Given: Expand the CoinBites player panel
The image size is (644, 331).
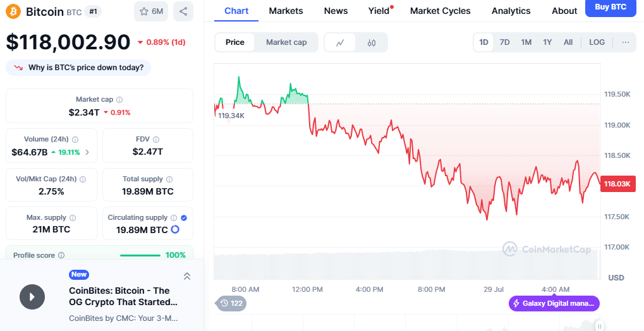Looking at the screenshot, I should [x=186, y=276].
